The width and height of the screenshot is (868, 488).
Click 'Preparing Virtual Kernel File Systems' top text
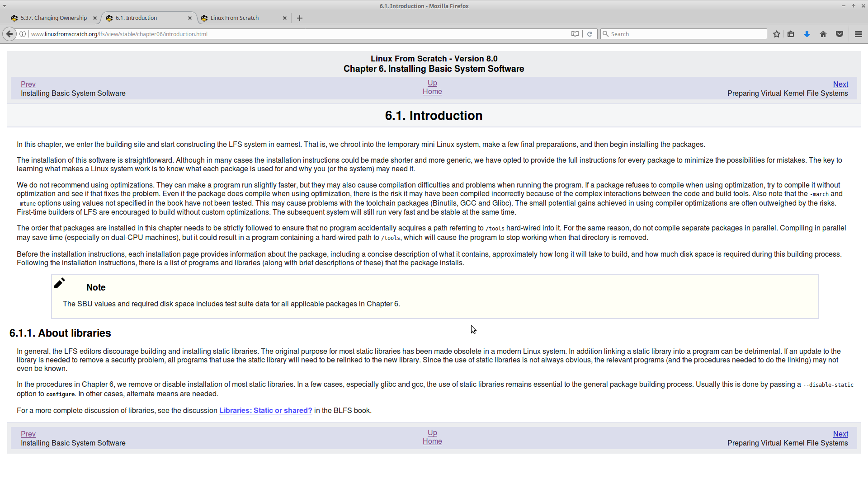point(788,93)
